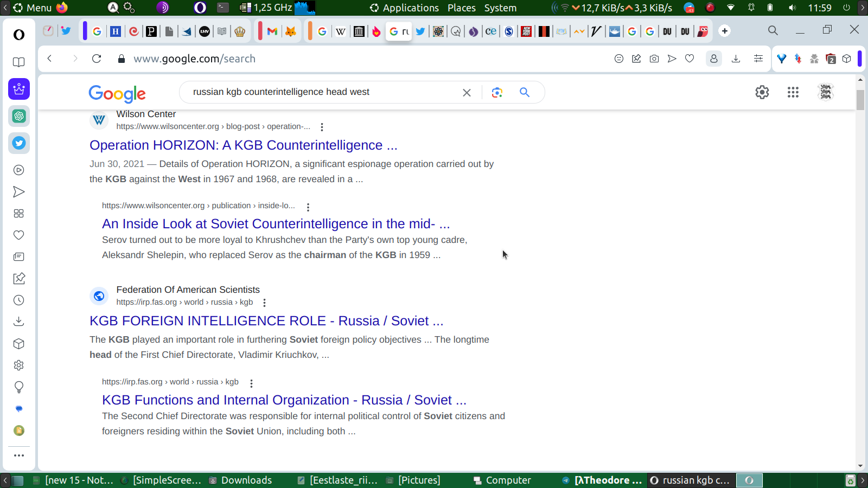Click the Google logo

(117, 93)
